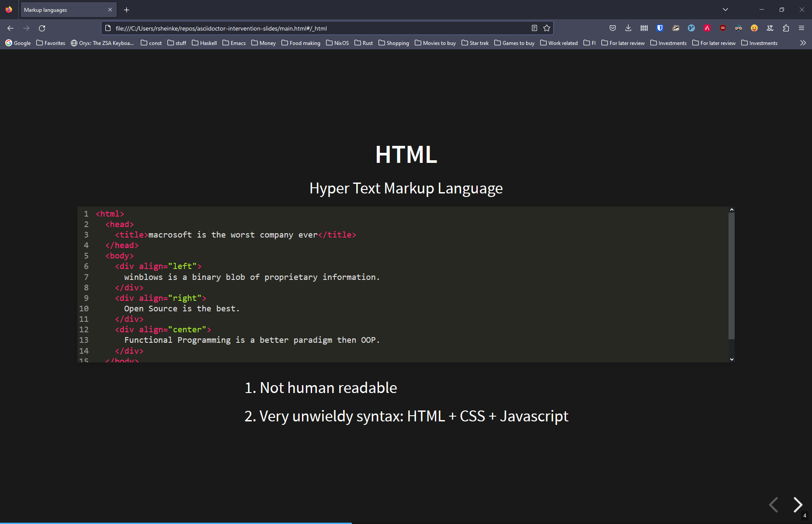Toggle the Firefox account sync icon

pos(644,28)
